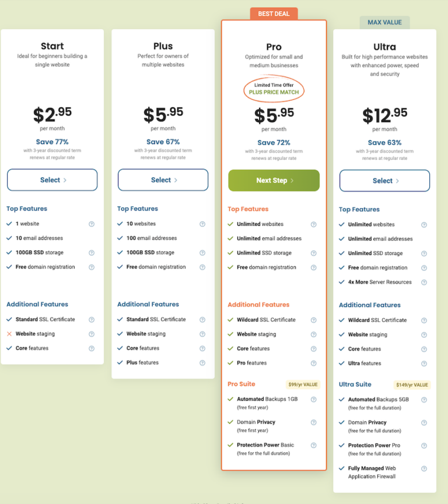Click help icon next to "Domain Privacy" in Pro Suite
Image resolution: width=448 pixels, height=504 pixels.
pyautogui.click(x=313, y=422)
